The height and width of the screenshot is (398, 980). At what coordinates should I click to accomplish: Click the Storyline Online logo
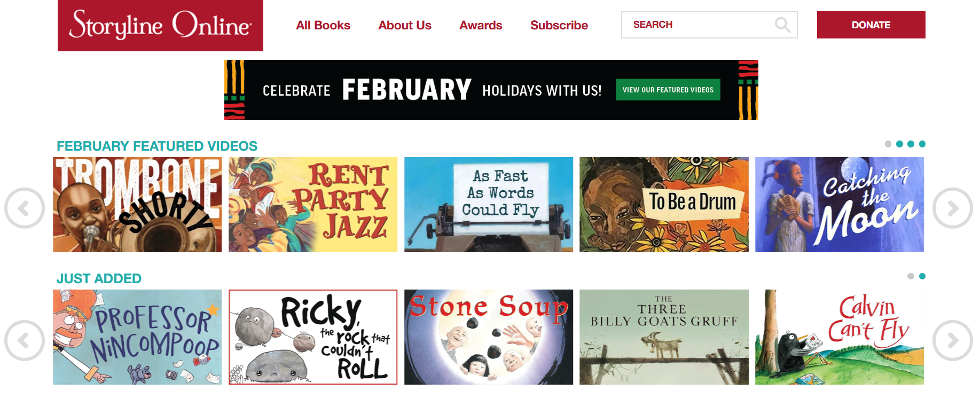[160, 26]
